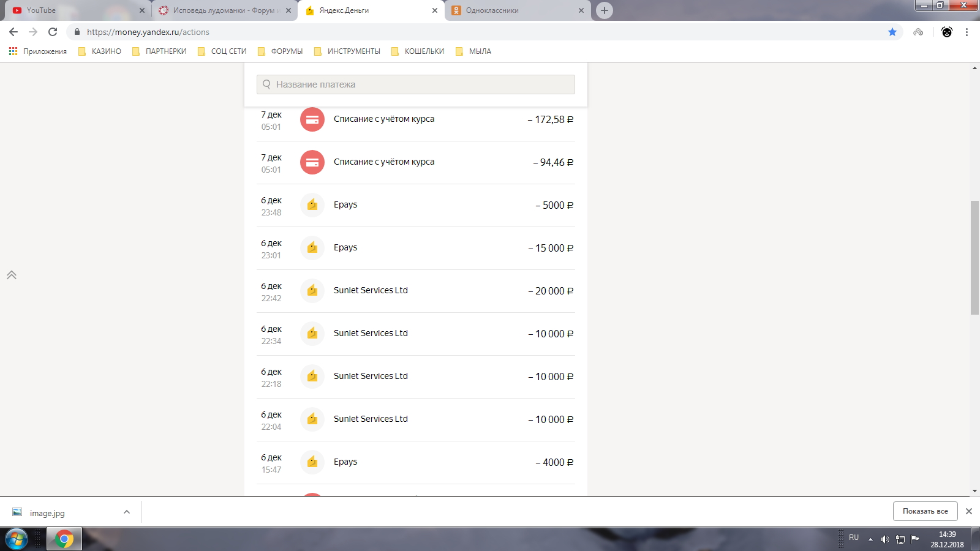Expand the КОШЕЛЬКИ bookmarks folder
This screenshot has width=980, height=551.
click(x=418, y=51)
